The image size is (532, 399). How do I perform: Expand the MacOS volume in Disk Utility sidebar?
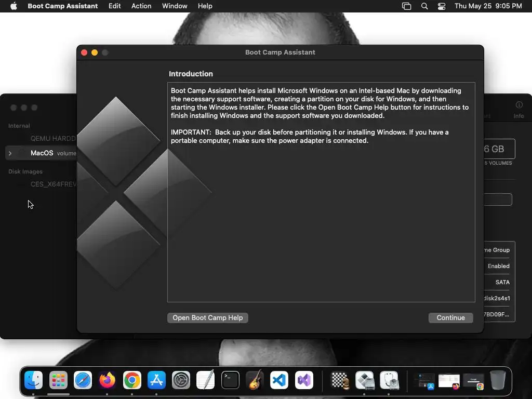pyautogui.click(x=10, y=153)
